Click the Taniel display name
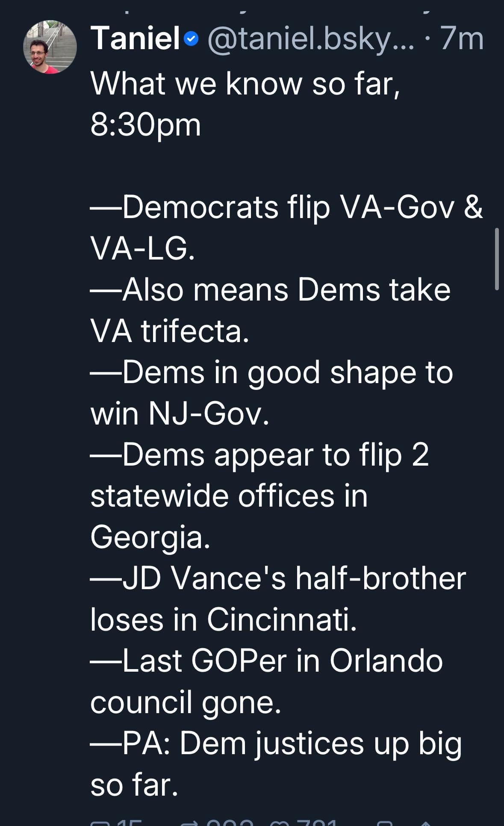The width and height of the screenshot is (504, 826). 135,38
